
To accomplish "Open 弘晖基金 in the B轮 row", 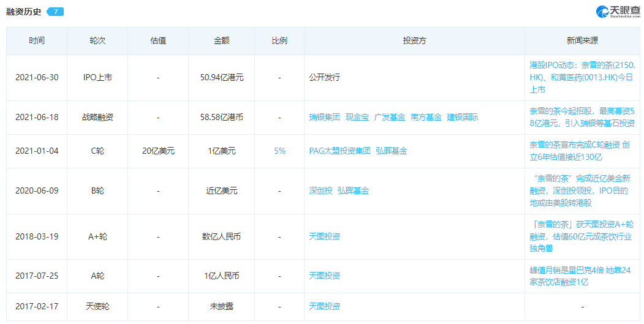I will tap(353, 191).
